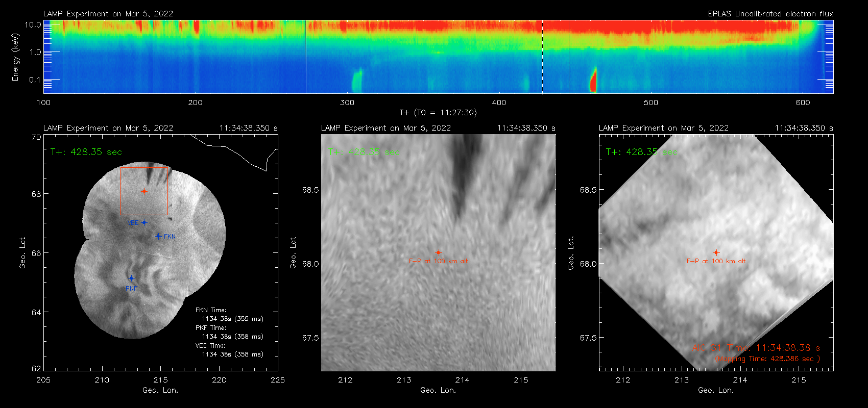Click the 'FKN Time:' legend text
Viewport: 868px width, 408px height.
point(211,310)
